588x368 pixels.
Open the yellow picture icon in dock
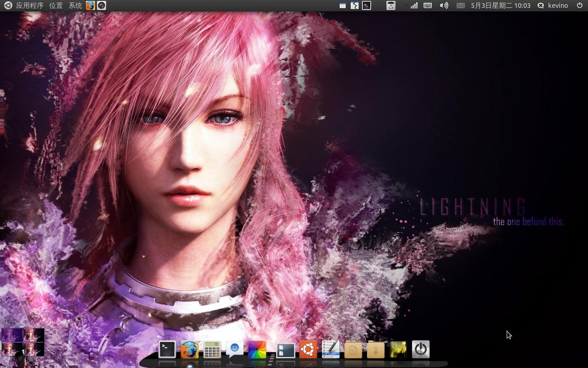(398, 350)
